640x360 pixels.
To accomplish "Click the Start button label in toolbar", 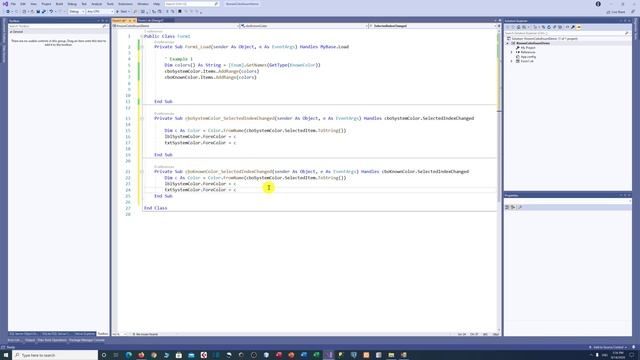I will pos(124,11).
